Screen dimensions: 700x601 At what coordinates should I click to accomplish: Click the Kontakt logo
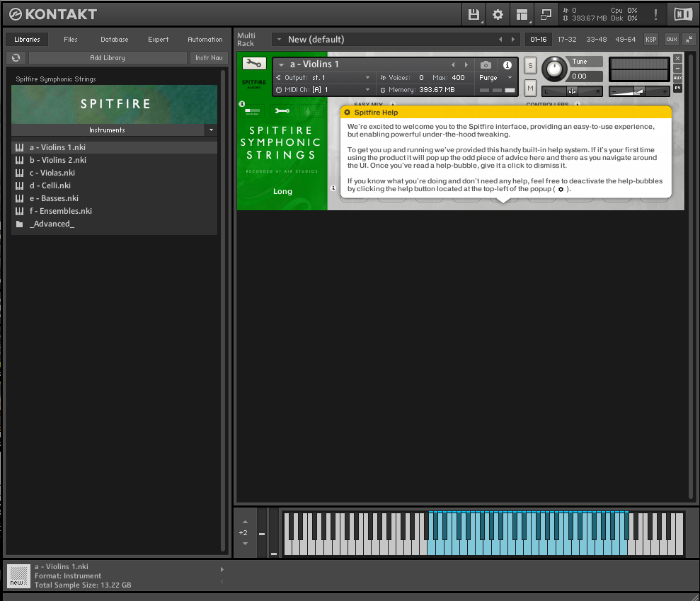pyautogui.click(x=52, y=14)
